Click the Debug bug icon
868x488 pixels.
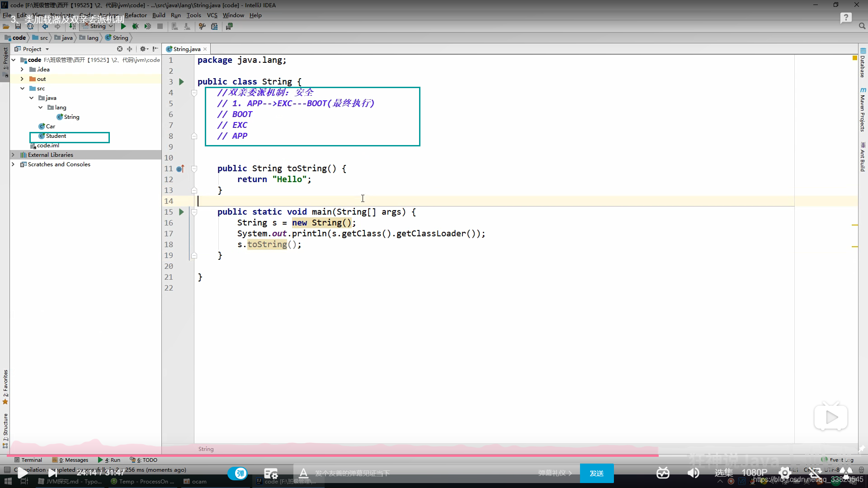135,26
